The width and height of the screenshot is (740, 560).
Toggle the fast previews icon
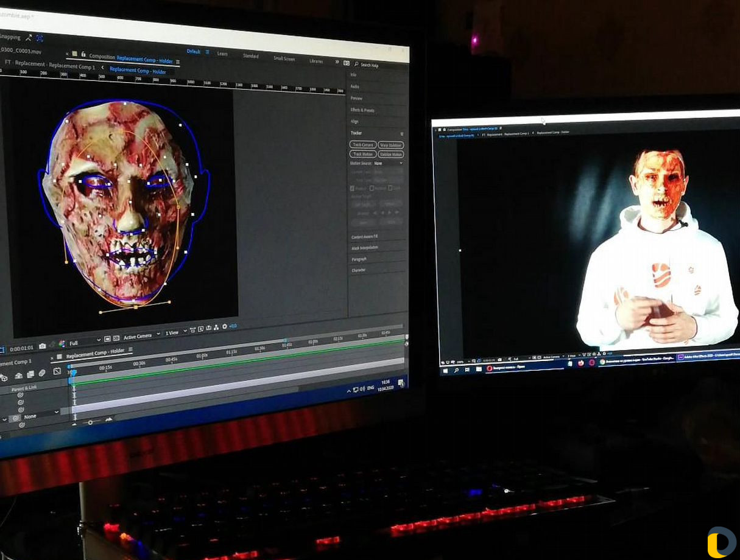tap(200, 329)
